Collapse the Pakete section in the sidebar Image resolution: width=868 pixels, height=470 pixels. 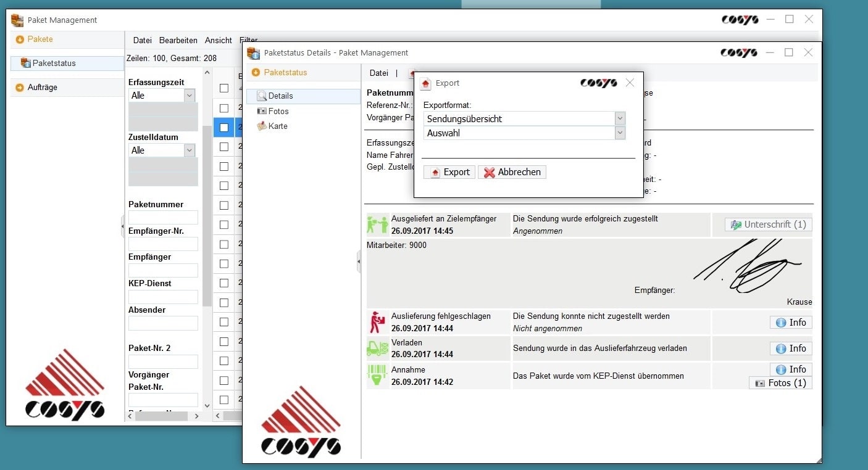click(x=67, y=39)
